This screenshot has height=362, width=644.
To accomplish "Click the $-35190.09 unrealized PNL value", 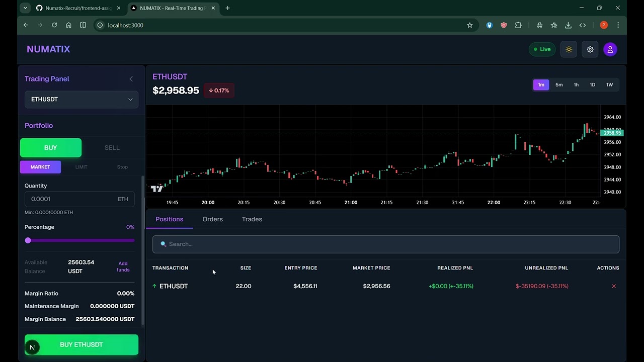I will coord(542,286).
